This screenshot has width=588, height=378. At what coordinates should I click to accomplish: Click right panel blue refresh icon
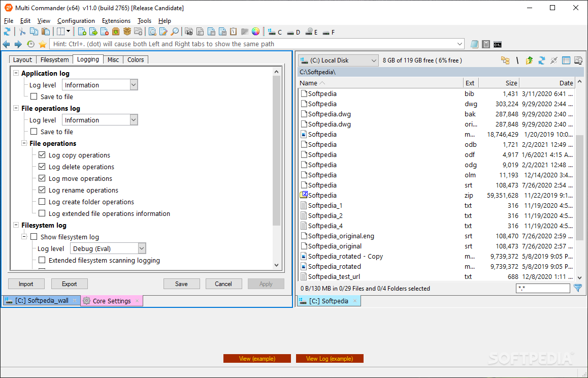click(x=541, y=60)
